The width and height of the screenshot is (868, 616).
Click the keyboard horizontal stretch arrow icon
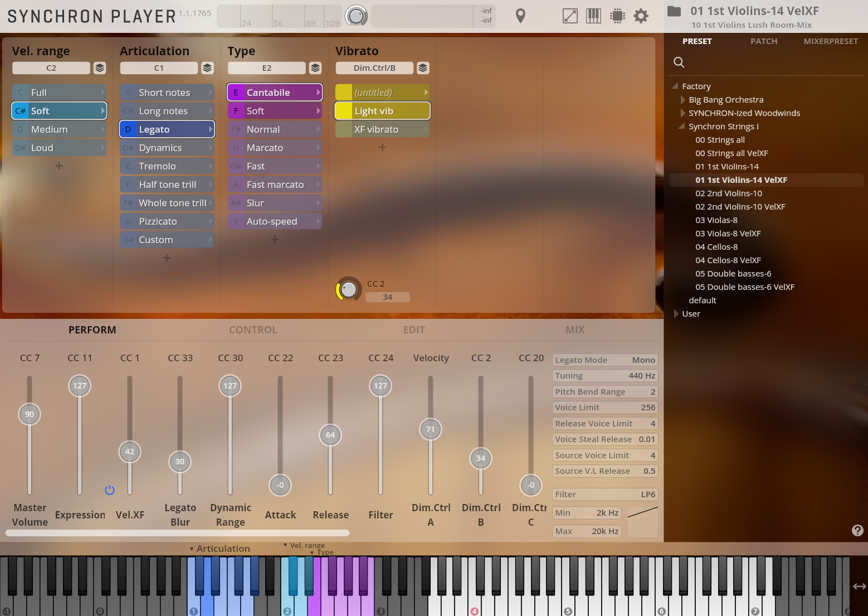point(860,586)
